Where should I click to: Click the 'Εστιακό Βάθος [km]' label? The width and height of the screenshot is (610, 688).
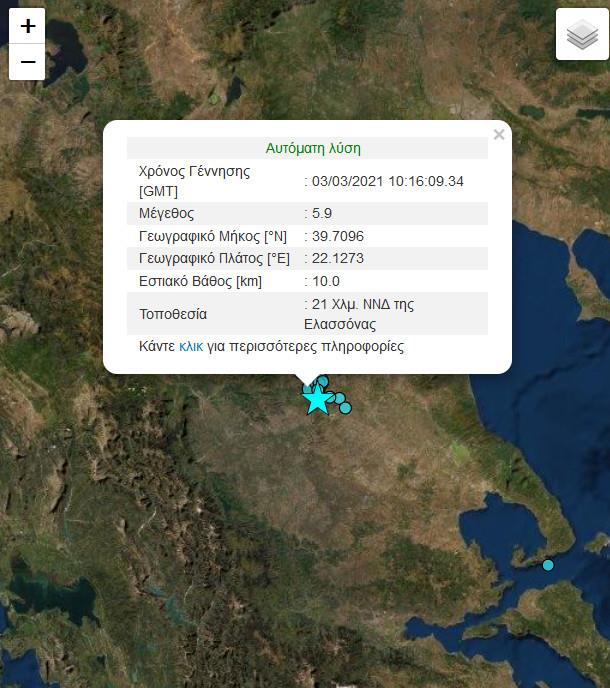[x=200, y=281]
